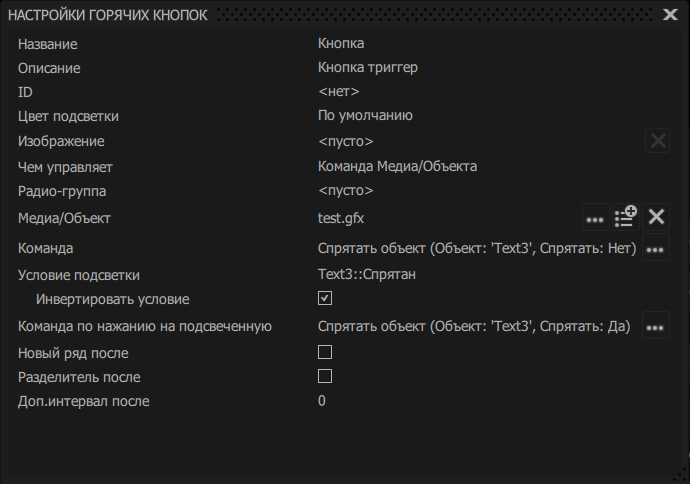This screenshot has width=690, height=484.
Task: Click the add-to-list icon beside test.gfx
Action: tap(626, 217)
